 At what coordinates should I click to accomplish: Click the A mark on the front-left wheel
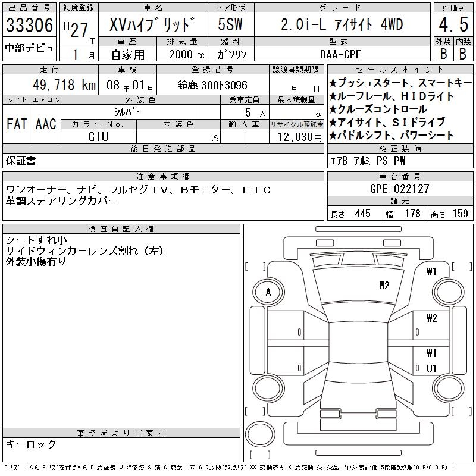click(x=268, y=292)
